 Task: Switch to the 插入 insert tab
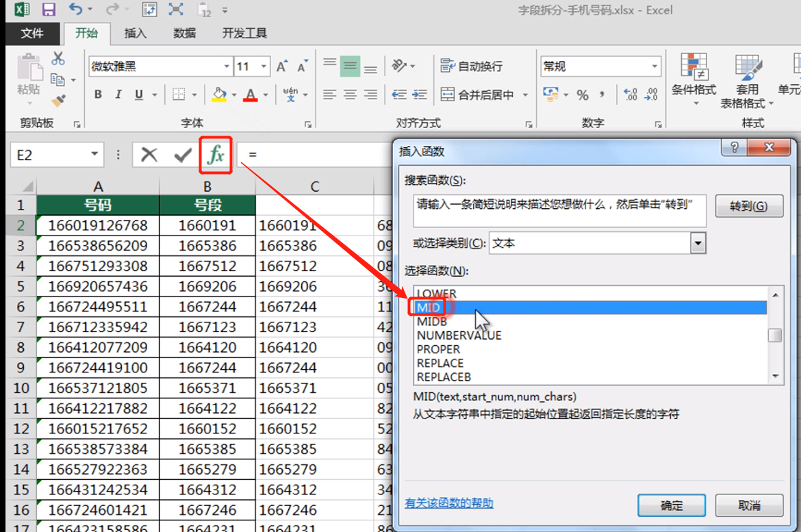tap(136, 34)
